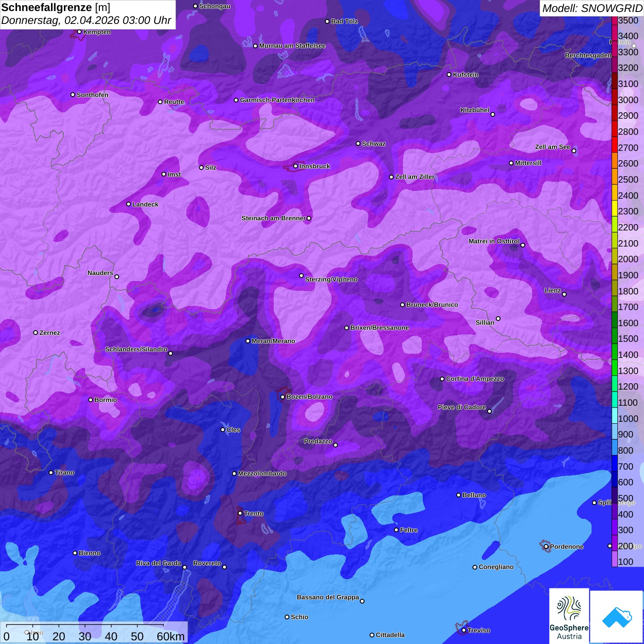Click the Schio location dot
The height and width of the screenshot is (644, 644).
click(287, 617)
